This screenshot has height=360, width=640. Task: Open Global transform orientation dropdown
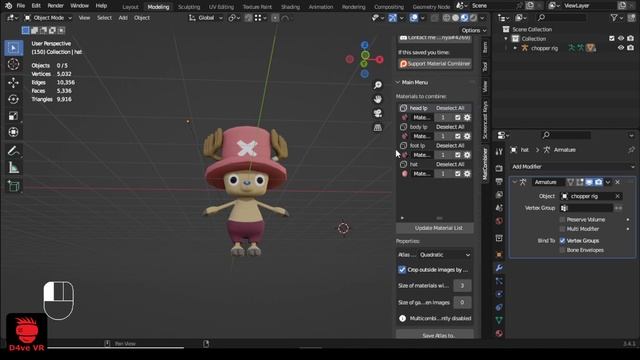[206, 18]
